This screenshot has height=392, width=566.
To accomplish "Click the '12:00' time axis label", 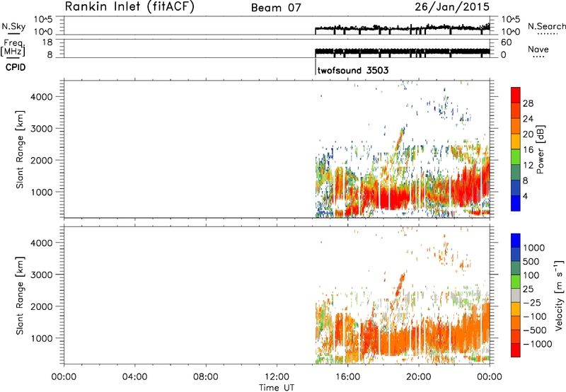I will pos(277,377).
